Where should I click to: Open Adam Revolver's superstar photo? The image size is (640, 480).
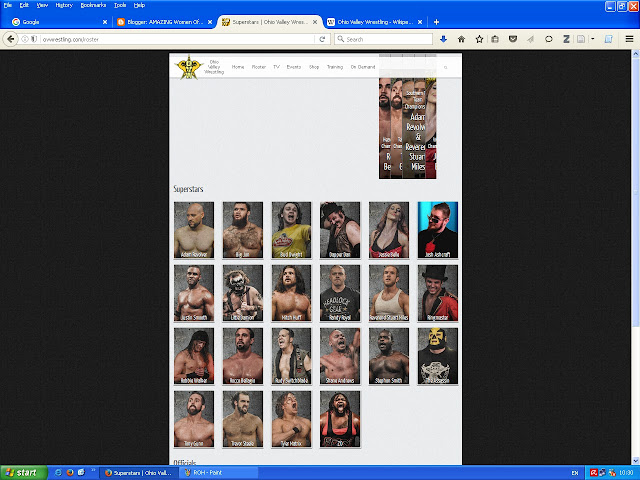(194, 230)
